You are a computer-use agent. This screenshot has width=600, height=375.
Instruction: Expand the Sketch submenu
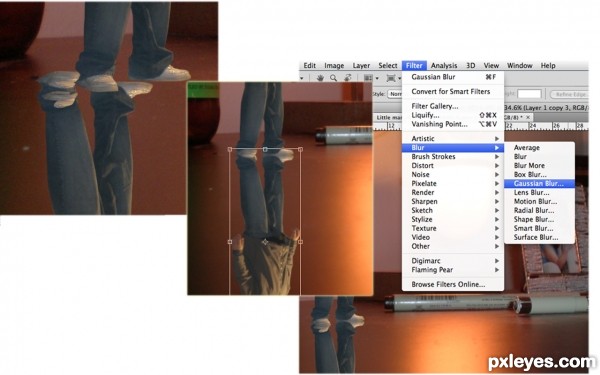pyautogui.click(x=453, y=210)
